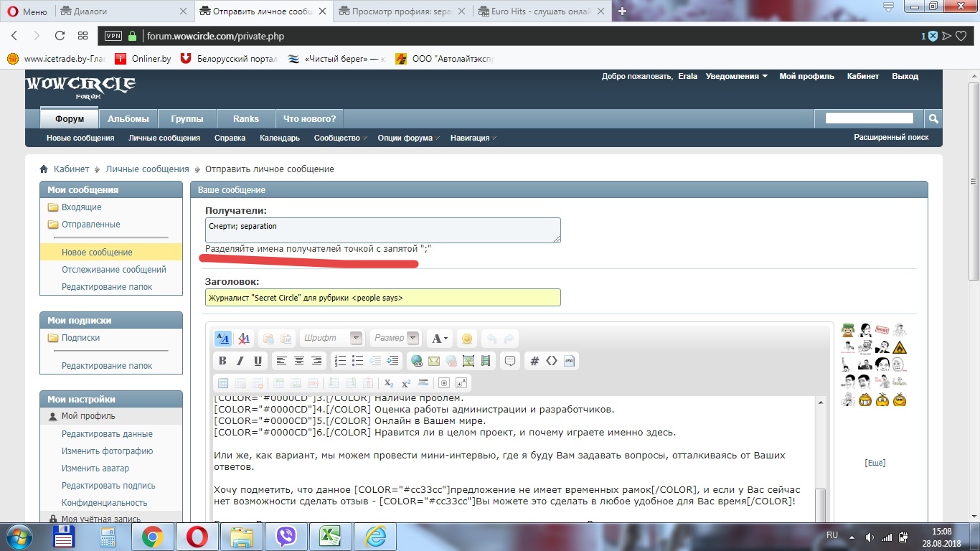Toggle editor source mode A/A button

[222, 339]
